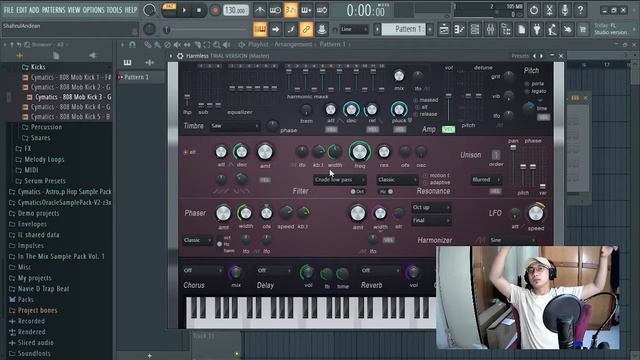Image resolution: width=640 pixels, height=360 pixels.
Task: Toggle the Amp VEL button
Action: (448, 129)
